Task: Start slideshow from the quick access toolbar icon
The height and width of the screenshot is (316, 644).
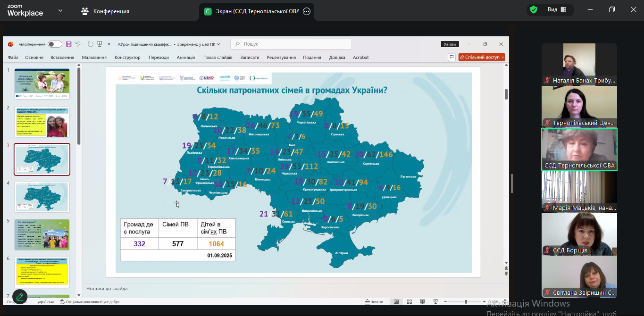Action: pos(100,44)
